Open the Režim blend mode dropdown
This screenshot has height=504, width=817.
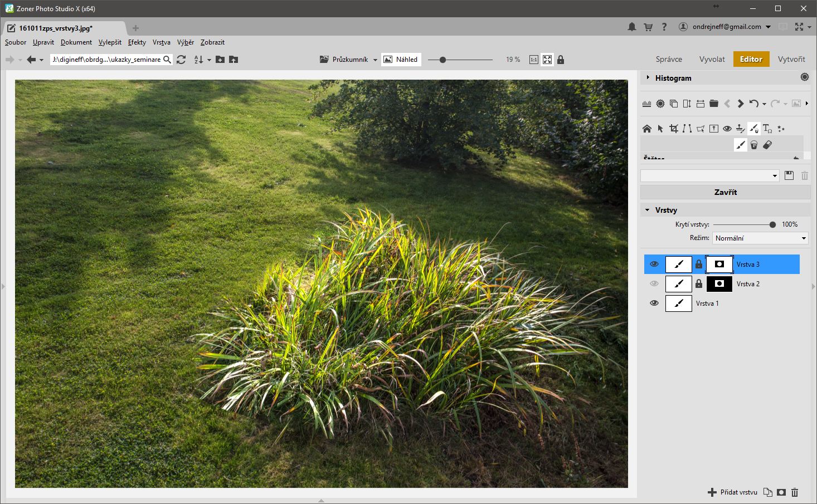(x=760, y=238)
